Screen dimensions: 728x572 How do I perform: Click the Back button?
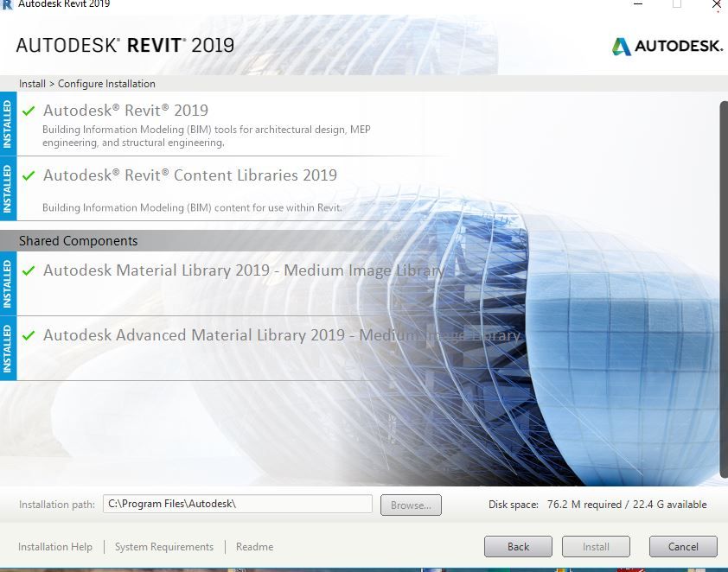pos(518,546)
